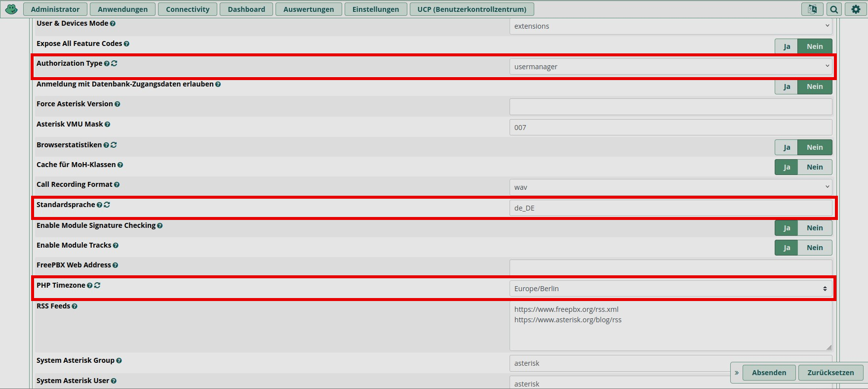The image size is (868, 389).
Task: Open the settings gear icon
Action: pyautogui.click(x=856, y=9)
